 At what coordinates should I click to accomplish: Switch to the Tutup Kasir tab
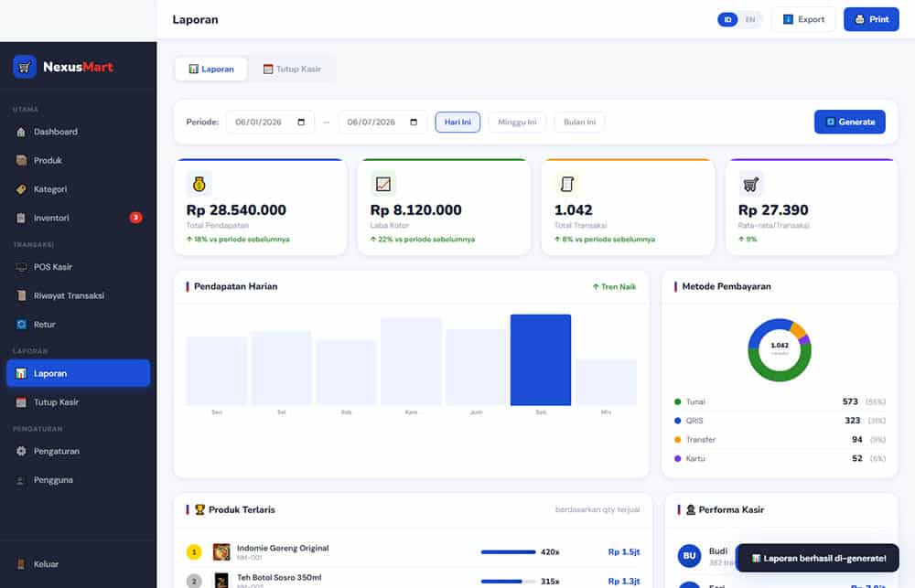[x=292, y=69]
